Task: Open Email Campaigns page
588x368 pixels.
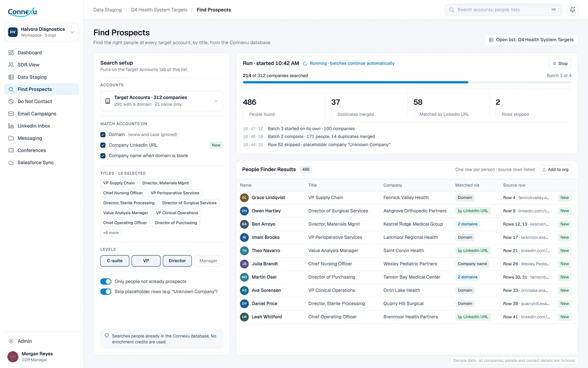Action: click(42, 114)
